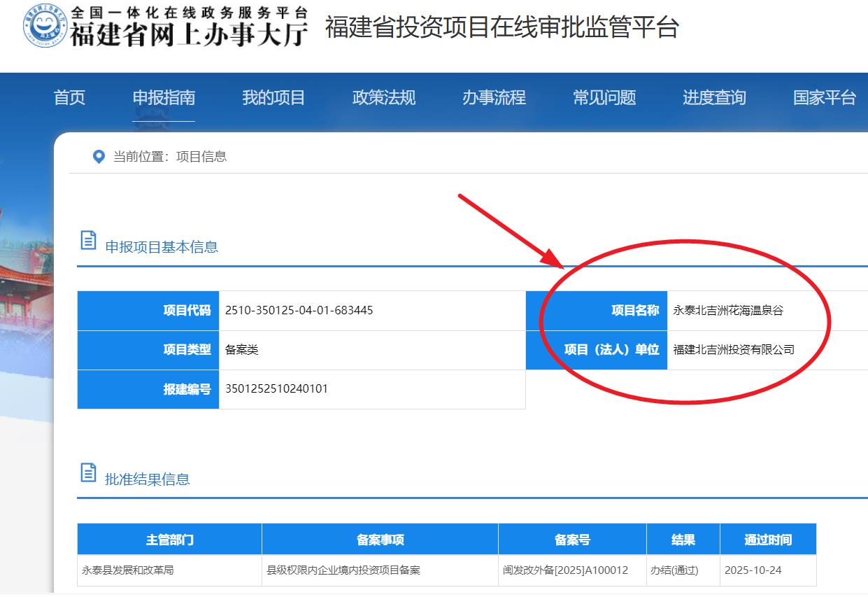Navigate to 常见问题 page
The height and width of the screenshot is (597, 868).
604,98
